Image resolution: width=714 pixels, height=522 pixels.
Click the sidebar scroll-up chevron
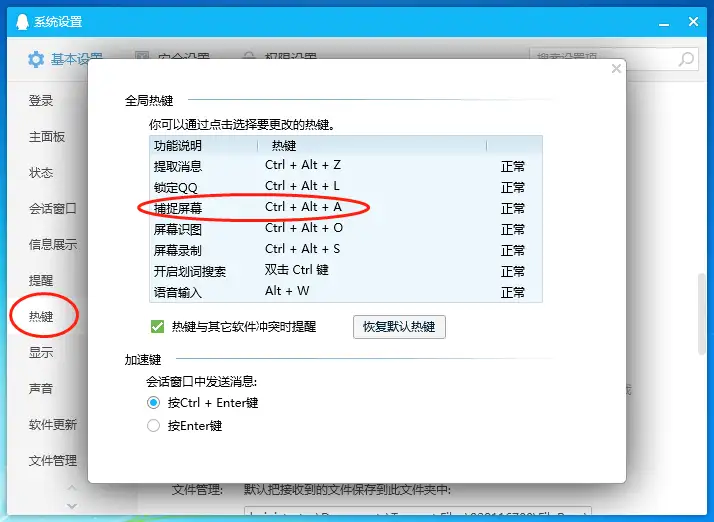[x=72, y=488]
